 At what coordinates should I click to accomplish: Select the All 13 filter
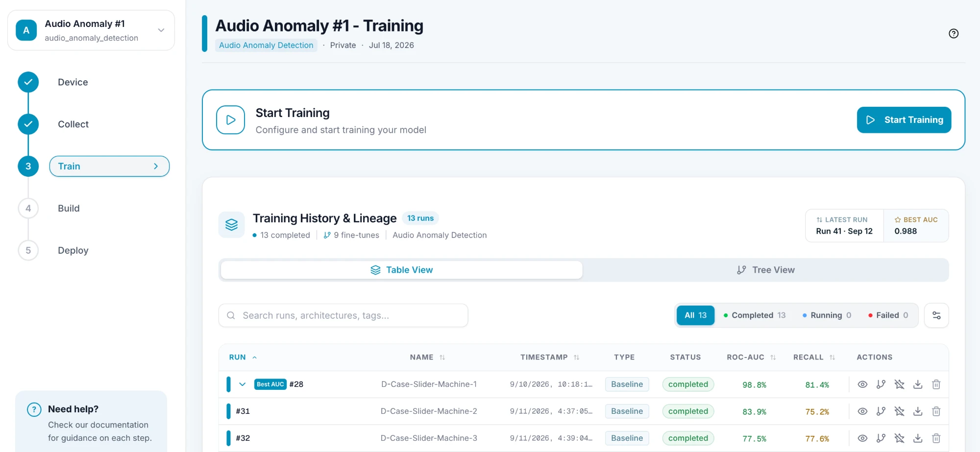point(695,315)
